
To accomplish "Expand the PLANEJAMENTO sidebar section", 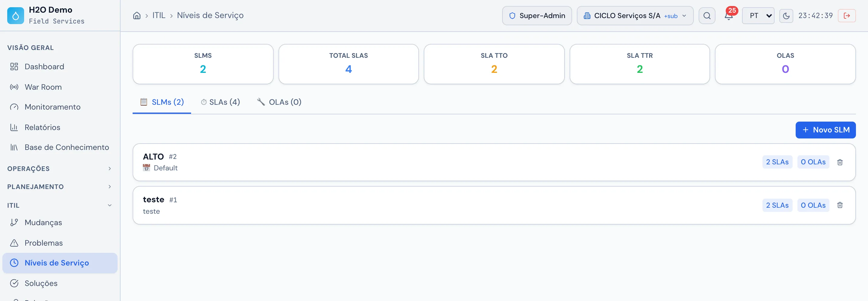I will (60, 187).
